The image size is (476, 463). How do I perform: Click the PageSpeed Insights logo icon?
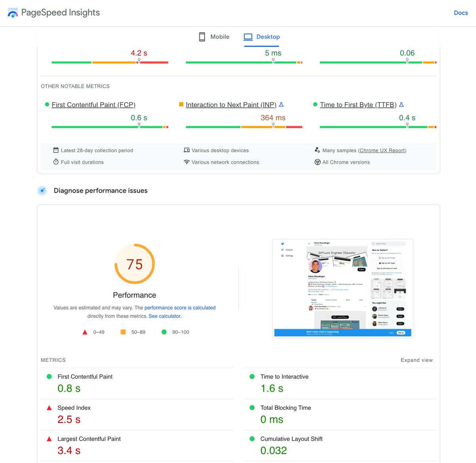click(13, 12)
